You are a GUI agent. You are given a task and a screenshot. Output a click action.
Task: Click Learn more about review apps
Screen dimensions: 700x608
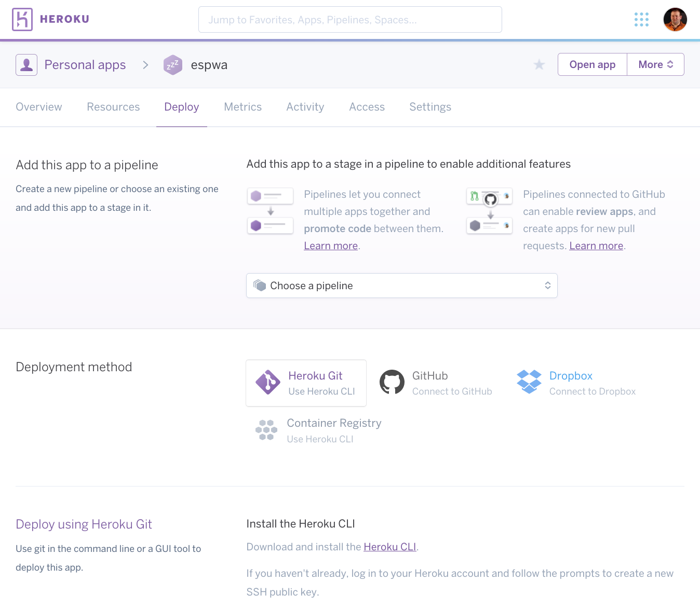(x=596, y=246)
